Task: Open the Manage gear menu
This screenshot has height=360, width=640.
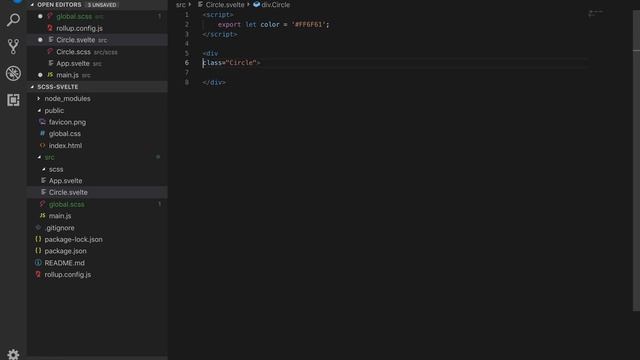Action: click(13, 354)
